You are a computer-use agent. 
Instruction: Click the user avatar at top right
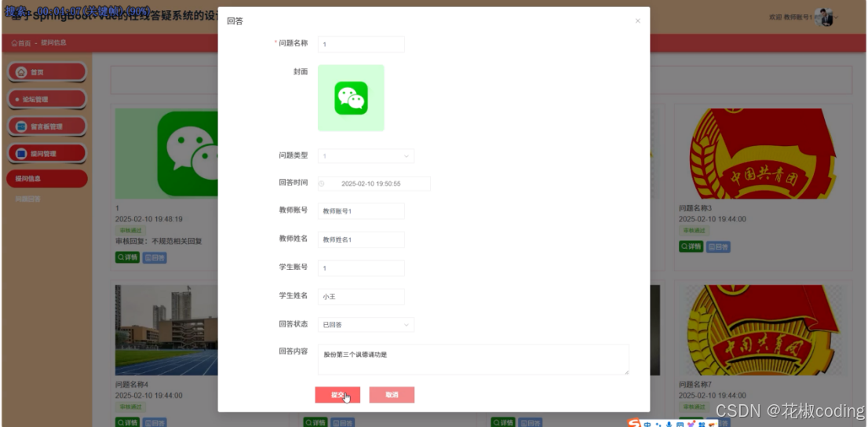[x=824, y=17]
